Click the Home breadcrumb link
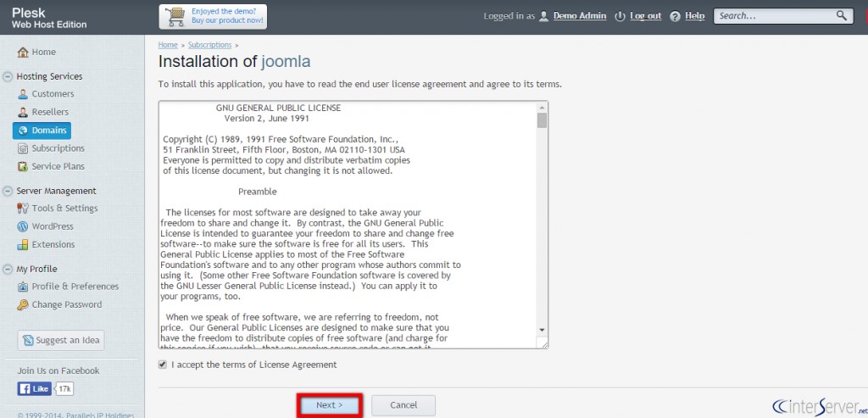 coord(168,45)
